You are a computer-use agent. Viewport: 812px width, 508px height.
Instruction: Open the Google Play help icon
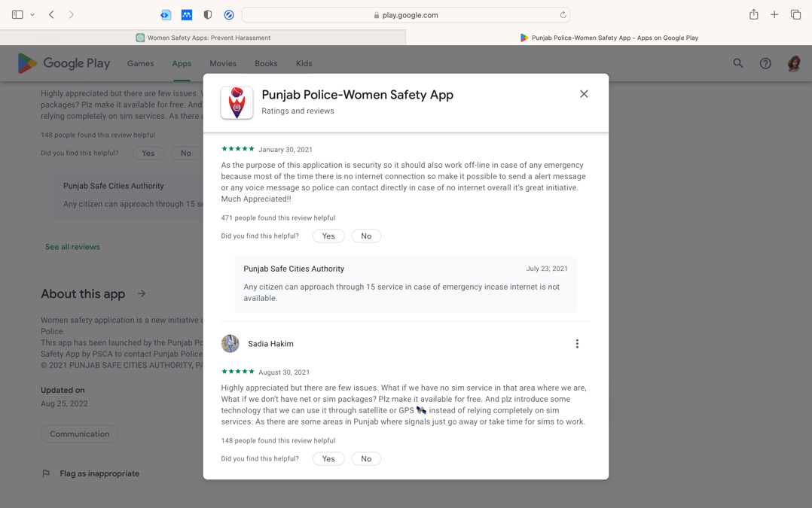coord(765,64)
